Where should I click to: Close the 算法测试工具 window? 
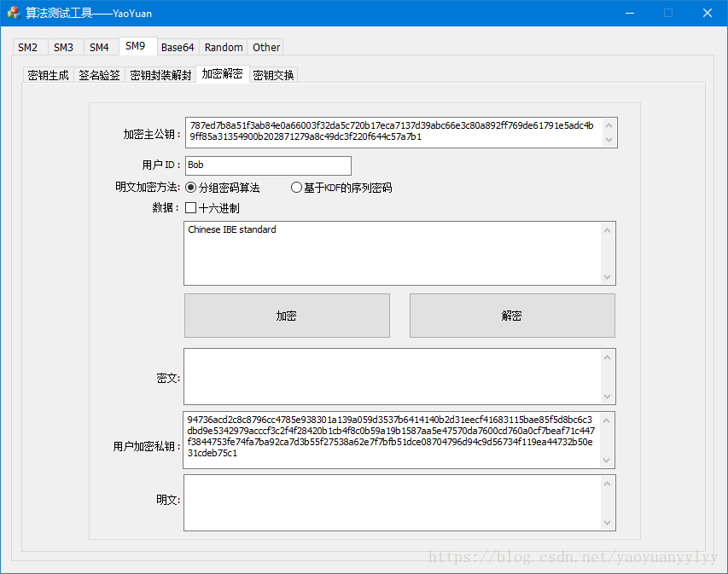[708, 13]
